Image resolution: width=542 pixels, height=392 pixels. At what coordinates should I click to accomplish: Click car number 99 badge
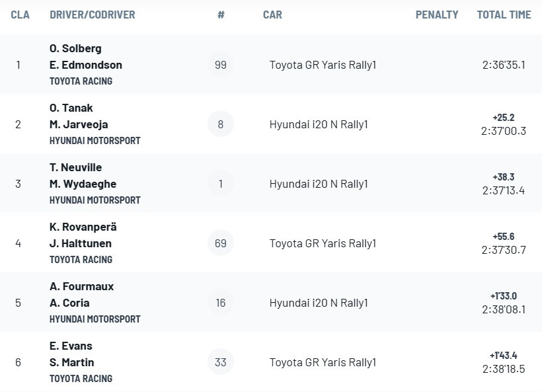221,65
